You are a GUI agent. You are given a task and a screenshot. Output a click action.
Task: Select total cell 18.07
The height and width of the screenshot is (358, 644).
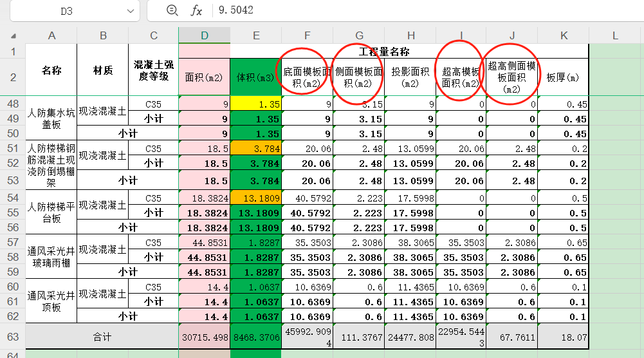click(x=564, y=337)
